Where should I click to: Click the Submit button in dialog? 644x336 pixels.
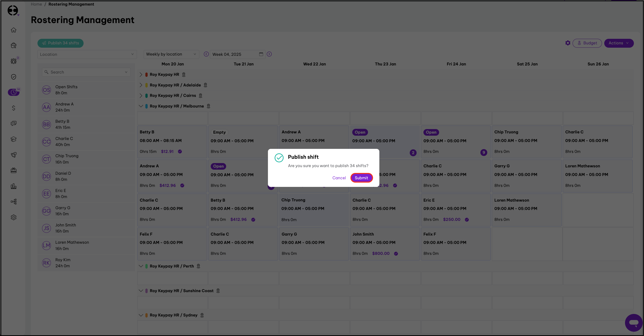pos(361,178)
